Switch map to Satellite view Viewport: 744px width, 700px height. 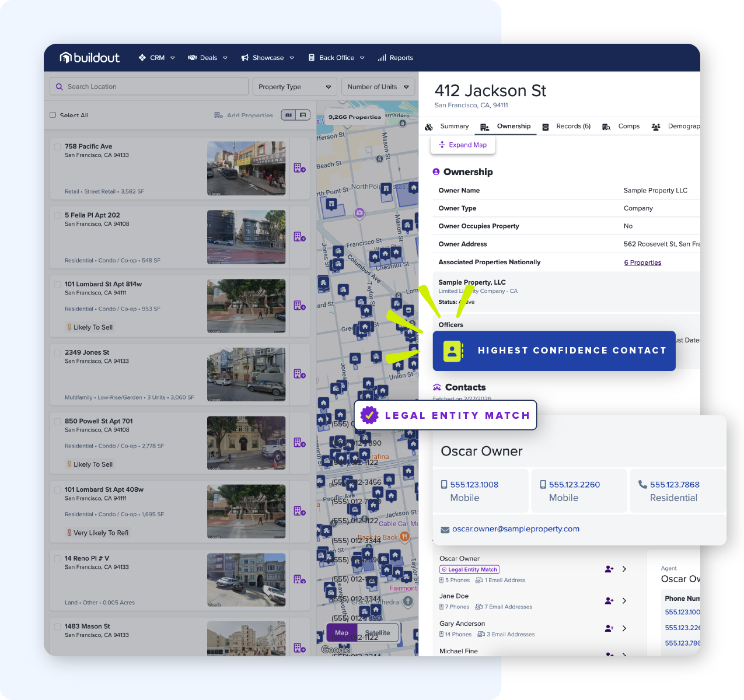378,632
